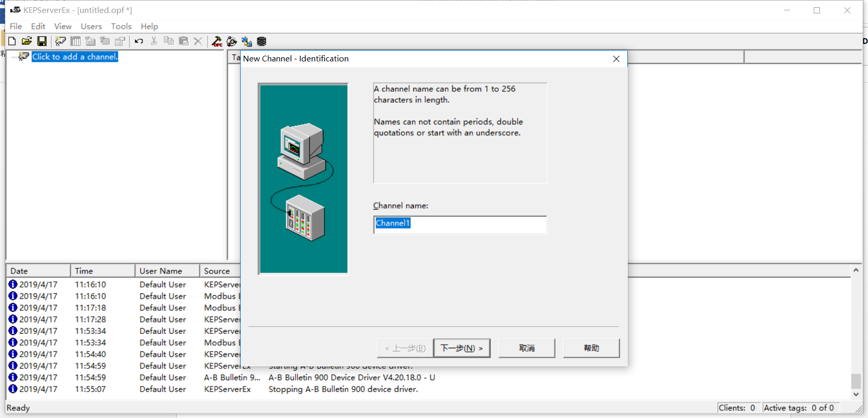The width and height of the screenshot is (868, 418).
Task: Open a project with the folder icon
Action: click(x=27, y=41)
